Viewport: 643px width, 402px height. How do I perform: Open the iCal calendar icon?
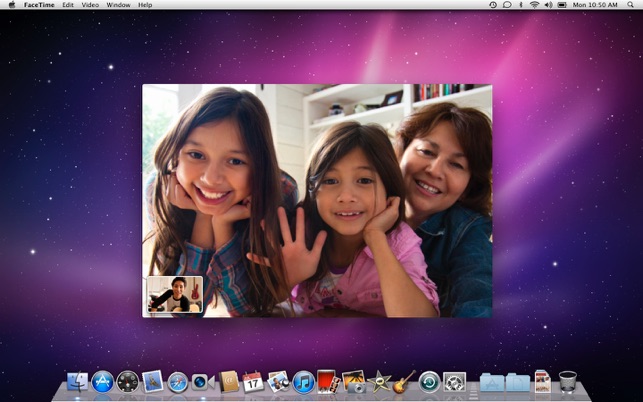253,381
